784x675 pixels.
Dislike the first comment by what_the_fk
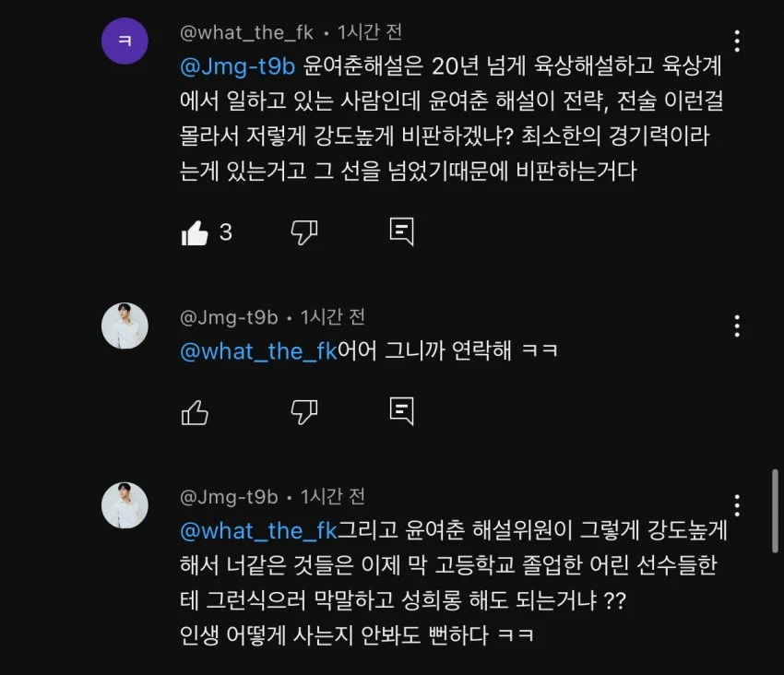[x=304, y=232]
